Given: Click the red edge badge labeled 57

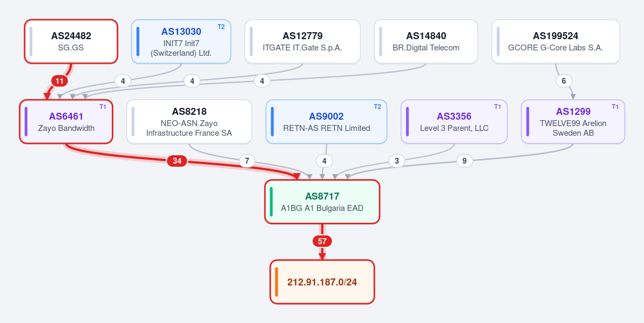Looking at the screenshot, I should click(322, 241).
